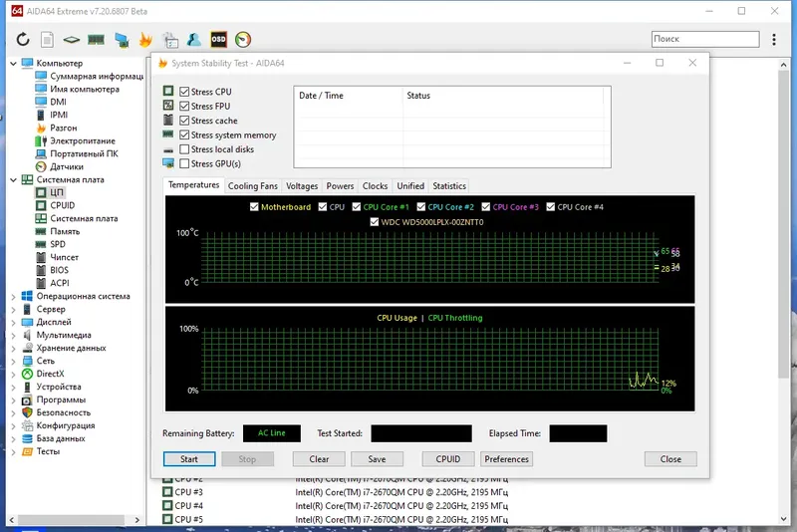Expand the Операционная система tree node
The height and width of the screenshot is (532, 797).
(14, 296)
